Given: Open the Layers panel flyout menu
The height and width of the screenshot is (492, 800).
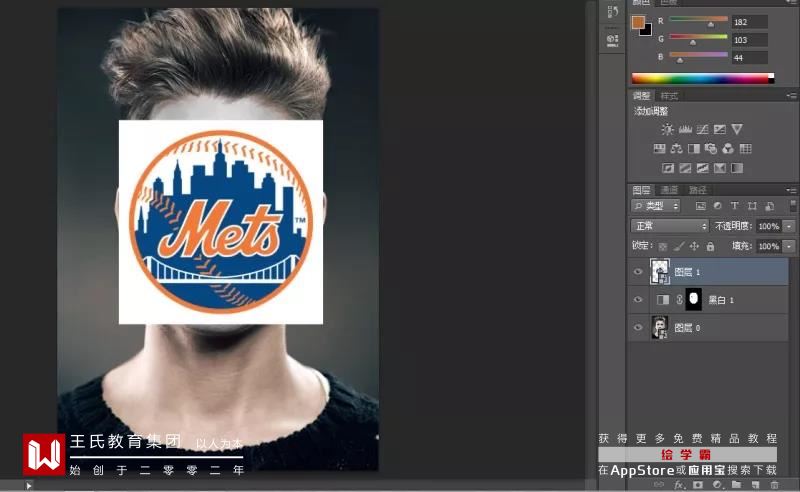Looking at the screenshot, I should pos(791,190).
